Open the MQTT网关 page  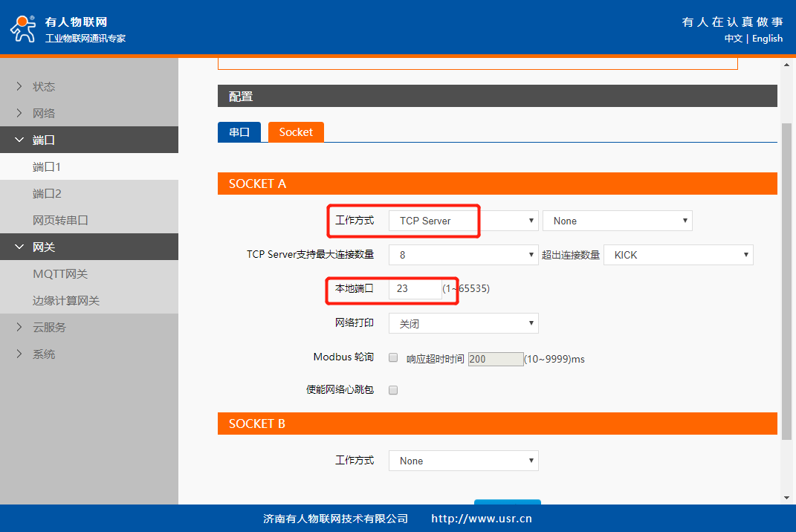tap(59, 274)
